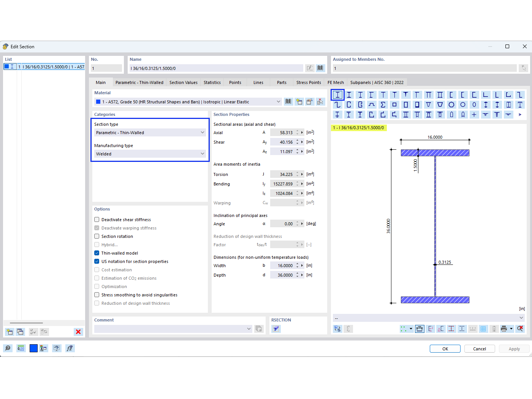The width and height of the screenshot is (532, 399).
Task: Open the help question mark icon at bottom left
Action: [x=8, y=348]
